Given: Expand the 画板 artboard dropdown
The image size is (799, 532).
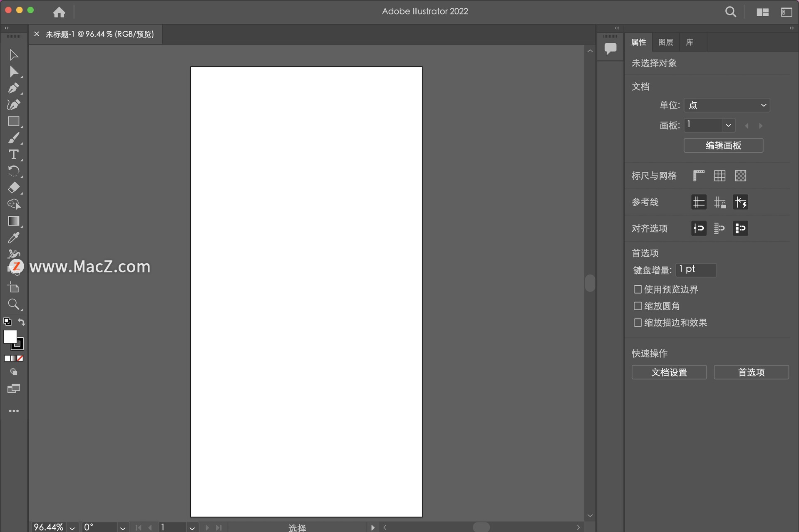Looking at the screenshot, I should click(728, 125).
